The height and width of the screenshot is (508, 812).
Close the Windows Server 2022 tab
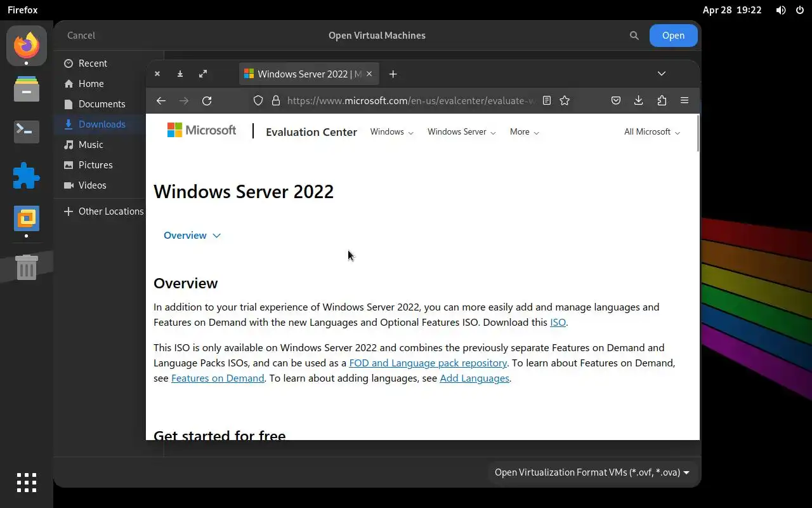369,74
